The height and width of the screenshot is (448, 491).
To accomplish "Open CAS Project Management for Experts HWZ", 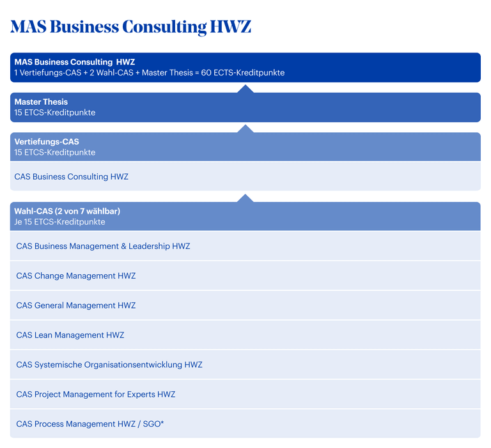I will [245, 394].
